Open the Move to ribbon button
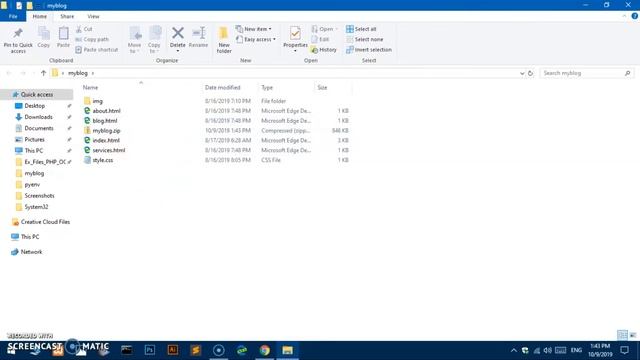This screenshot has height=360, width=640. point(135,40)
